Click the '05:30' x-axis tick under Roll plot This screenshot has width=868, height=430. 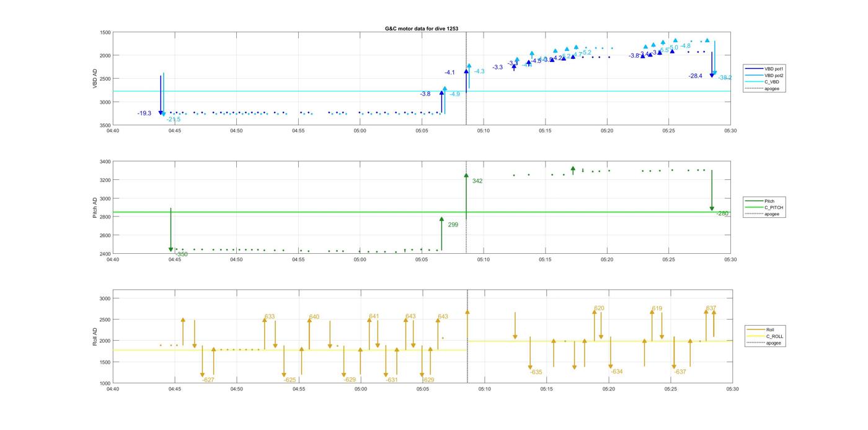(x=732, y=389)
